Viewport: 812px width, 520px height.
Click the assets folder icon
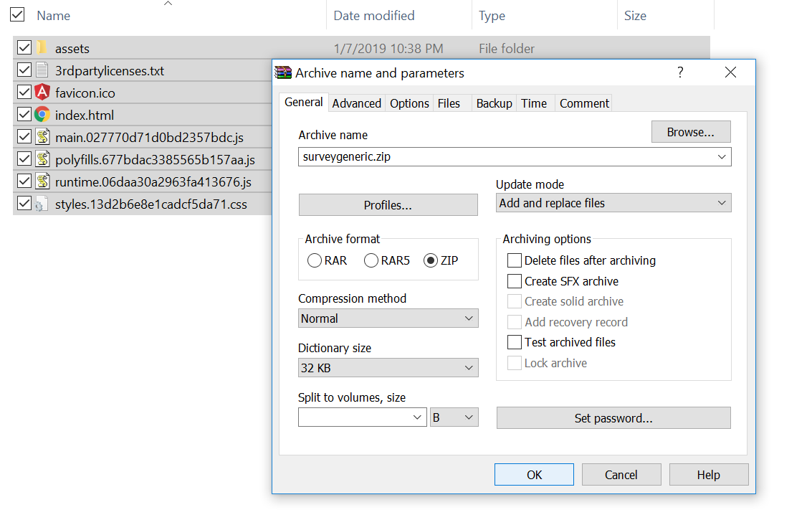[42, 48]
